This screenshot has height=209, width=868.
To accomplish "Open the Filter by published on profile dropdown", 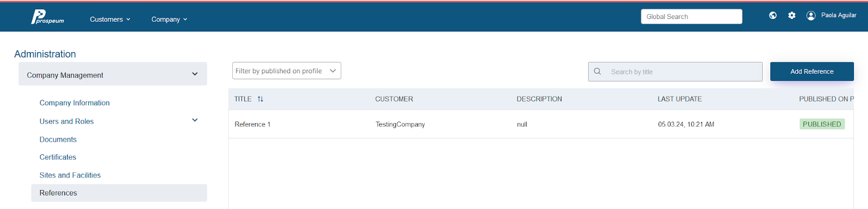I will [286, 71].
